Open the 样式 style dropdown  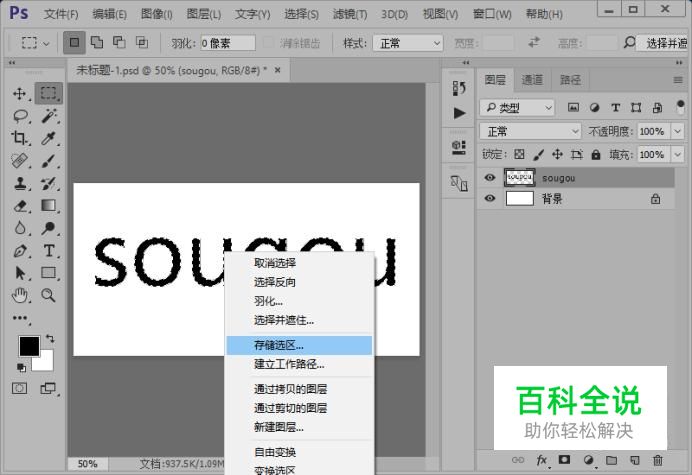[408, 43]
